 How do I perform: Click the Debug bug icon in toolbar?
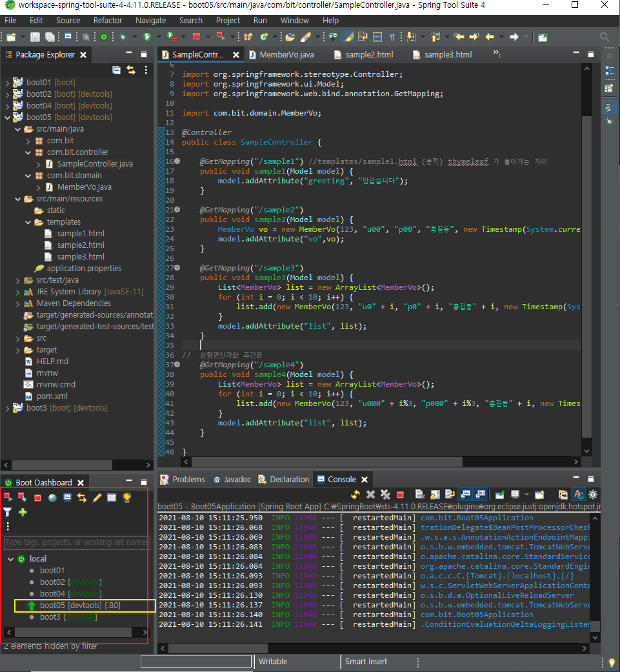pos(123,37)
